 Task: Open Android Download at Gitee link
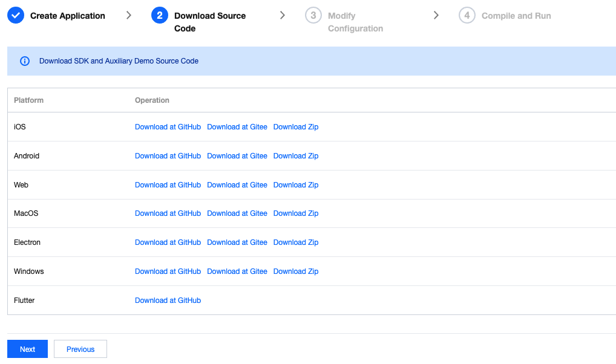tap(237, 156)
